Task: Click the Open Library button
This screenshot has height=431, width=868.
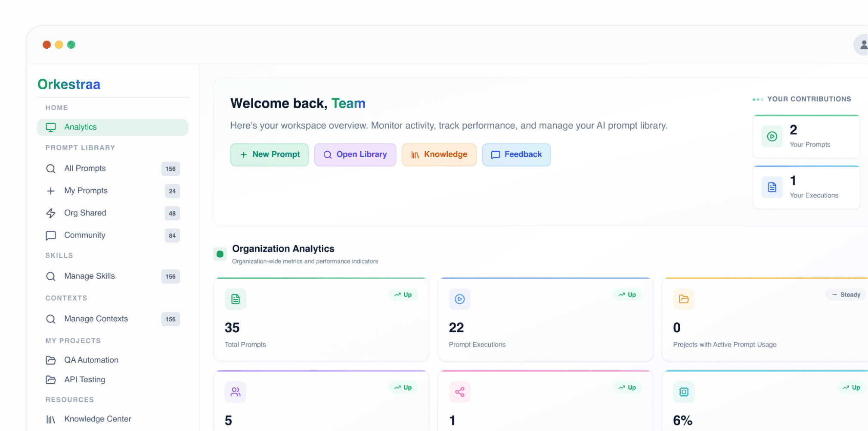Action: pyautogui.click(x=355, y=155)
